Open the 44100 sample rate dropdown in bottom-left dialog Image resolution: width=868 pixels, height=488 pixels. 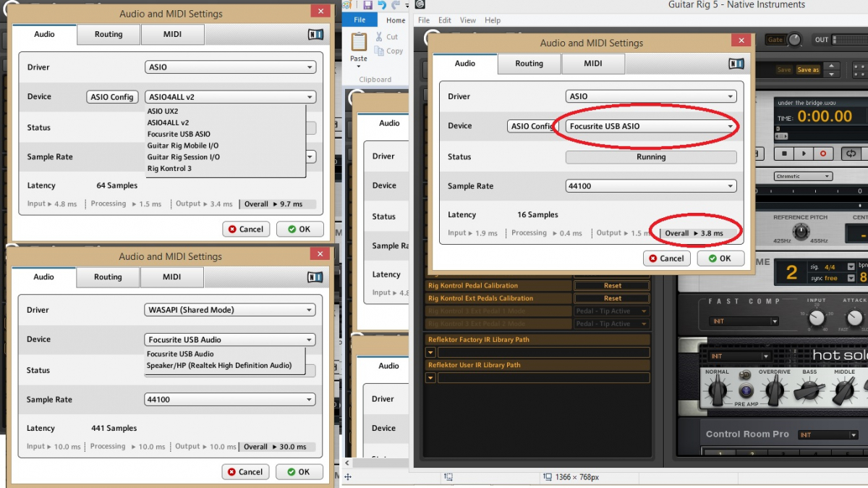click(230, 400)
